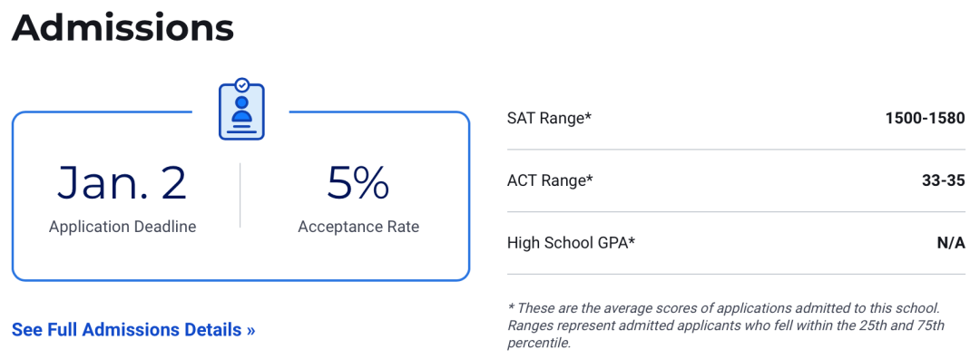Click the Acceptance Rate label
The image size is (980, 359).
click(358, 227)
